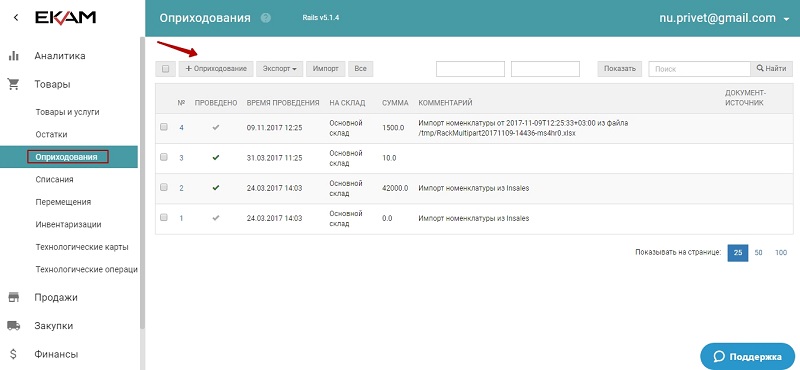Click the НА СКЛАД column header

tap(347, 103)
